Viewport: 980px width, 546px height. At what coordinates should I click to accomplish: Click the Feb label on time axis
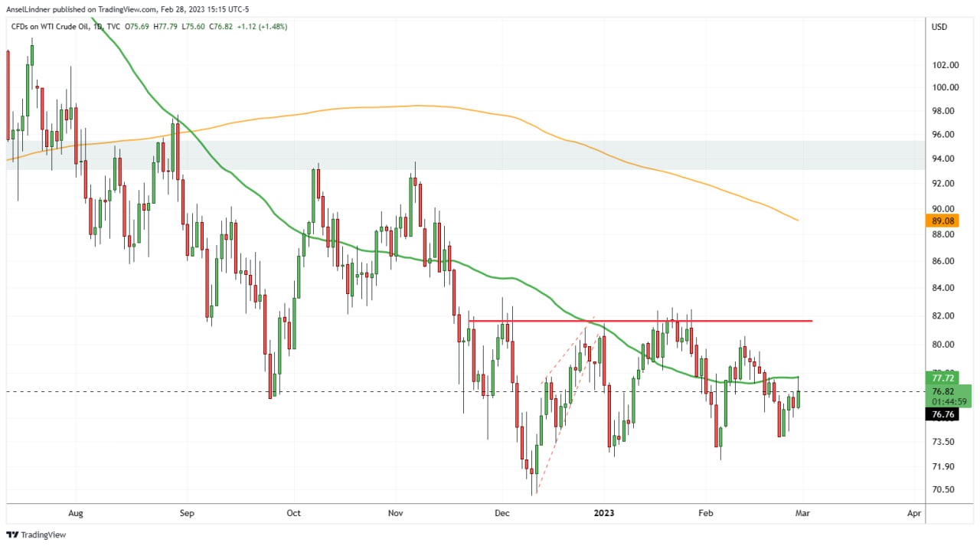pyautogui.click(x=704, y=513)
